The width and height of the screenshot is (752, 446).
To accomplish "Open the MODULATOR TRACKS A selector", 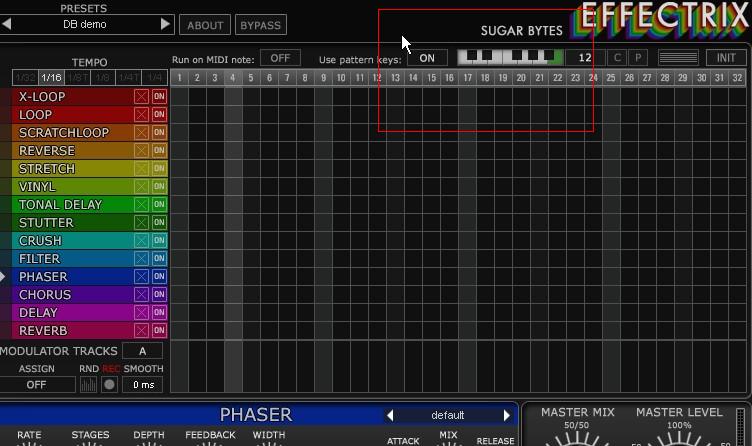I will (142, 351).
